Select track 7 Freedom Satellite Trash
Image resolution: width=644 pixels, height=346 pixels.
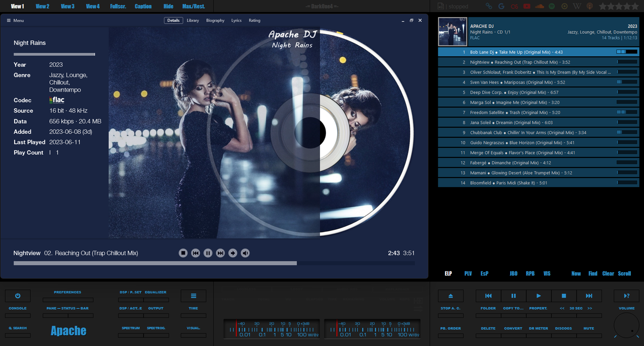tap(538, 113)
